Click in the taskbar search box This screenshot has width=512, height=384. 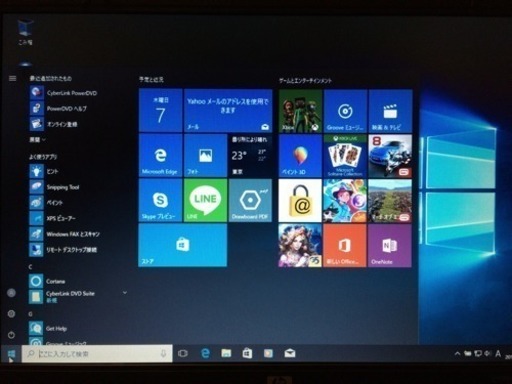click(x=97, y=354)
